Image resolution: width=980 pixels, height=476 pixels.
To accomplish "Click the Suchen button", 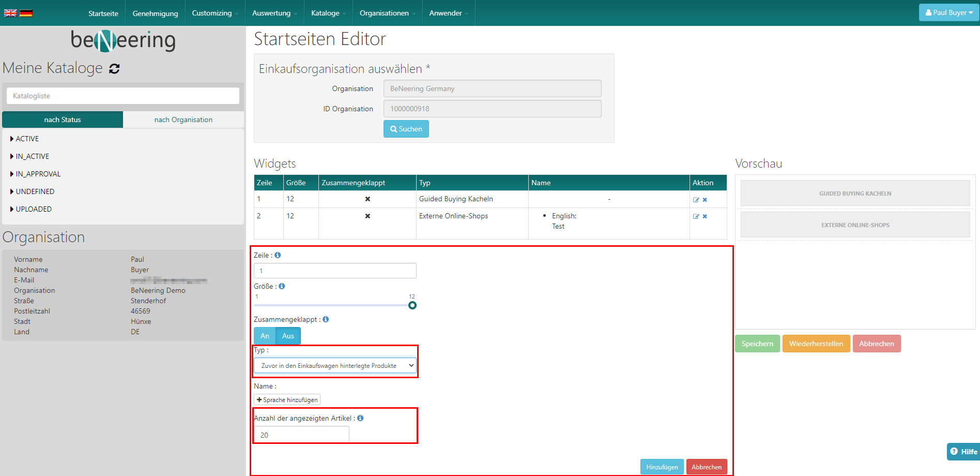I will (x=406, y=129).
